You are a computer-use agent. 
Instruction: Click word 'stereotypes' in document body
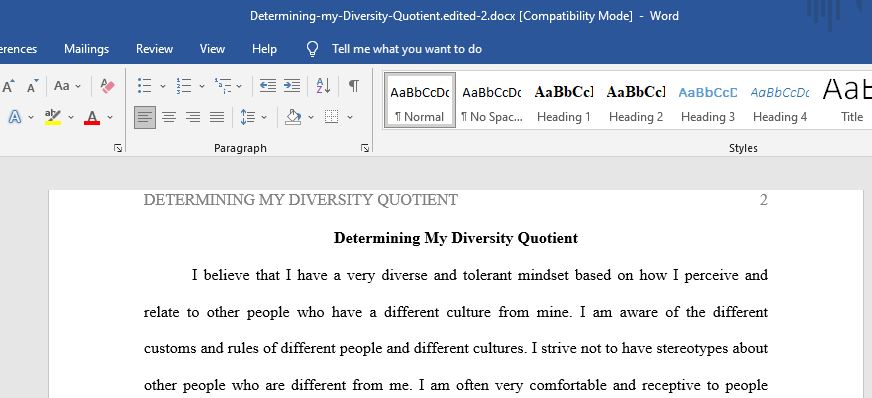(x=692, y=349)
